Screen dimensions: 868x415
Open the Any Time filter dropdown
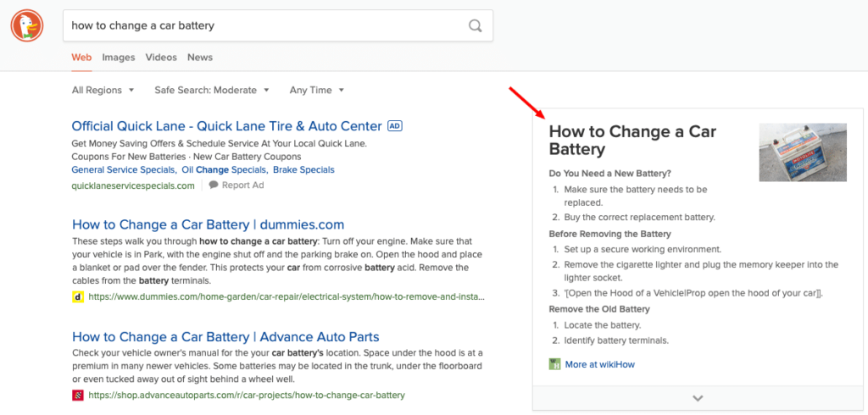pos(317,90)
